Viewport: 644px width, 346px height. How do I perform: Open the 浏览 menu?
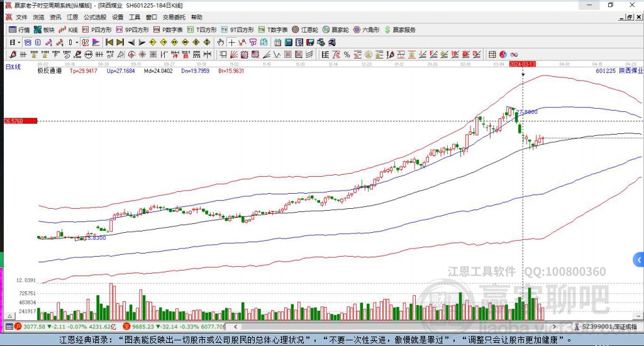(38, 17)
